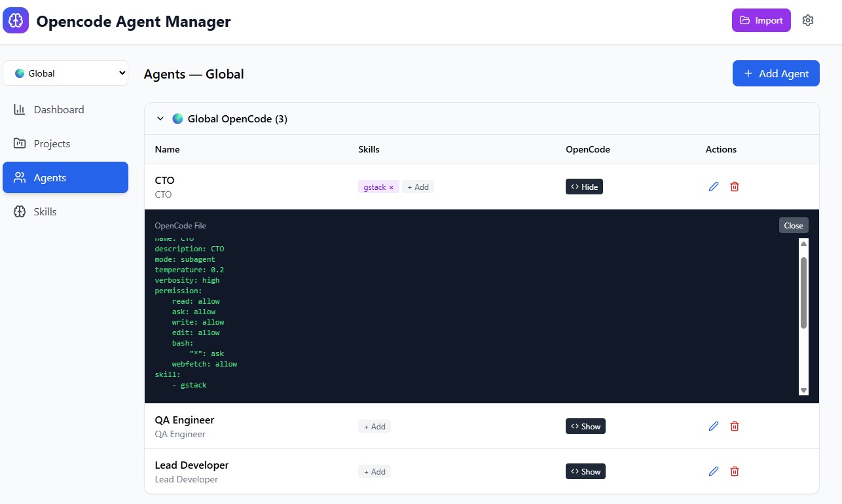Click the 'mode: subagent' code line

tap(185, 259)
